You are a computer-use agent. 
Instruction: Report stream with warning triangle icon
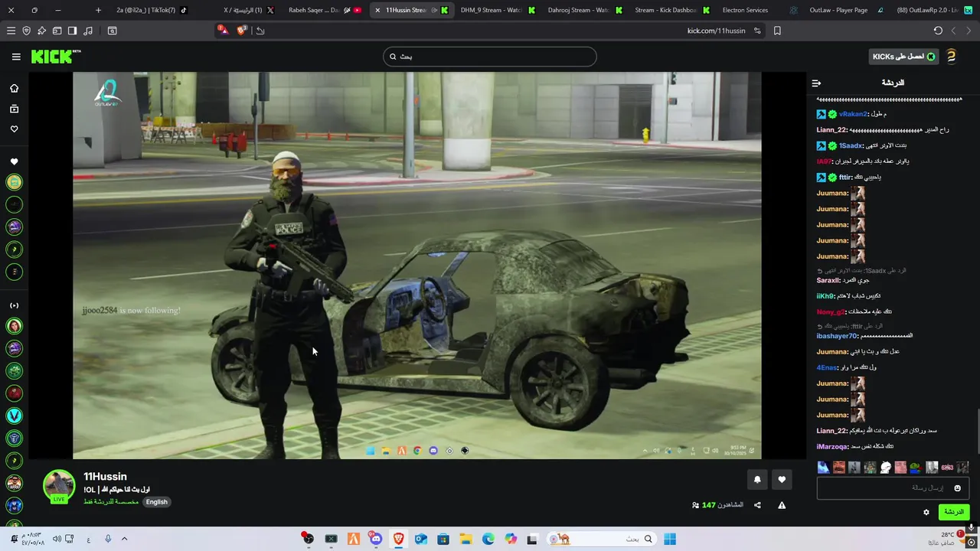782,505
